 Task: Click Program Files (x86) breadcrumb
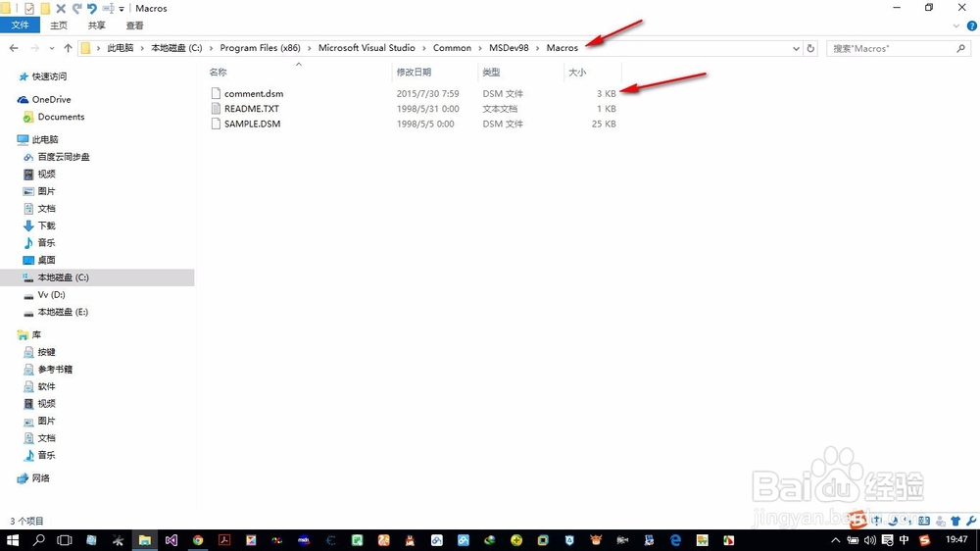(x=260, y=48)
